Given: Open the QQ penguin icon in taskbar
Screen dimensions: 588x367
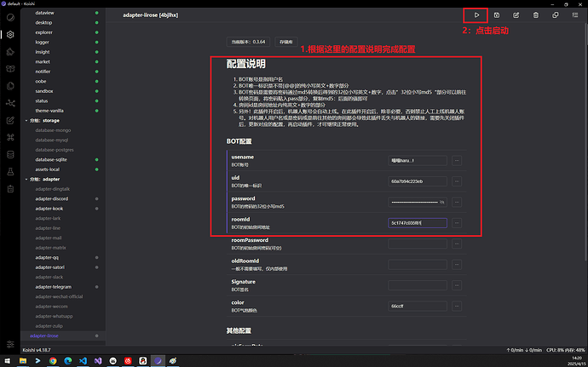Looking at the screenshot, I should pos(142,361).
